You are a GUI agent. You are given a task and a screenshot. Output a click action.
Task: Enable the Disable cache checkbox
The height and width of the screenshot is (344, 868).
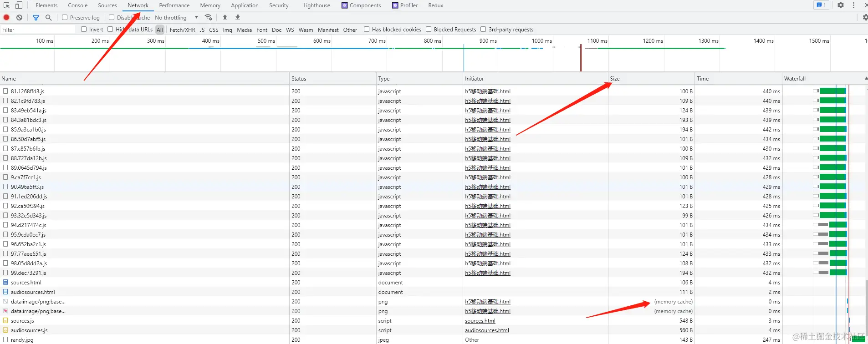coord(112,17)
